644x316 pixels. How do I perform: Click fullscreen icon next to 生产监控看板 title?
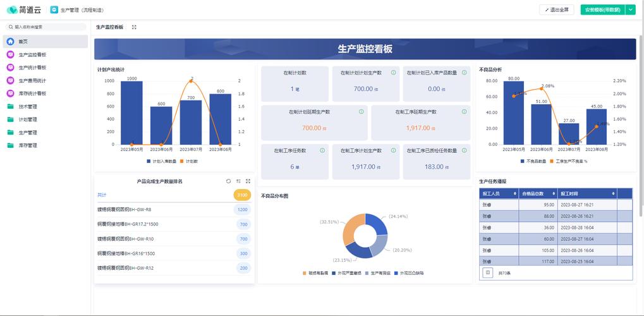coord(134,27)
